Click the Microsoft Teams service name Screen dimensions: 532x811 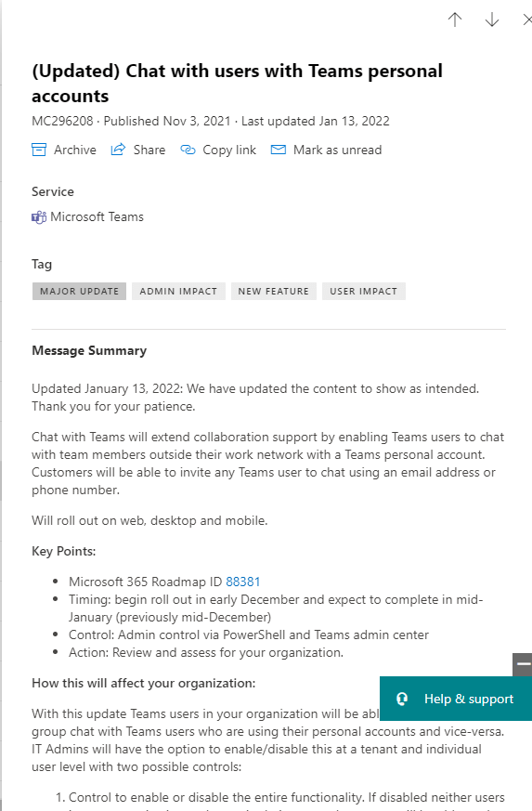click(x=97, y=216)
